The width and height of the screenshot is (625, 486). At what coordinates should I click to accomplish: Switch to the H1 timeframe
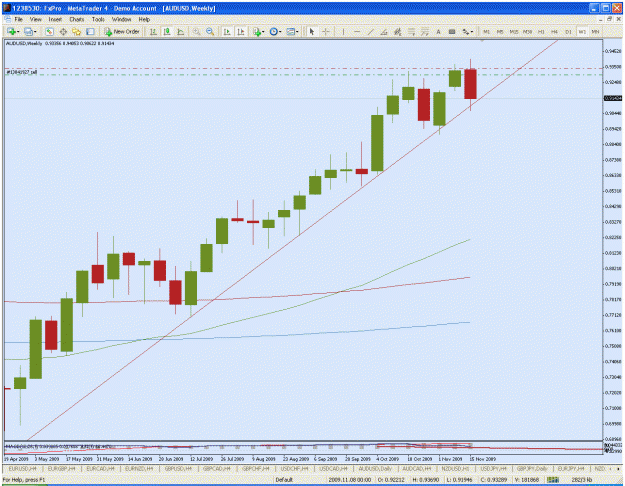pyautogui.click(x=541, y=31)
